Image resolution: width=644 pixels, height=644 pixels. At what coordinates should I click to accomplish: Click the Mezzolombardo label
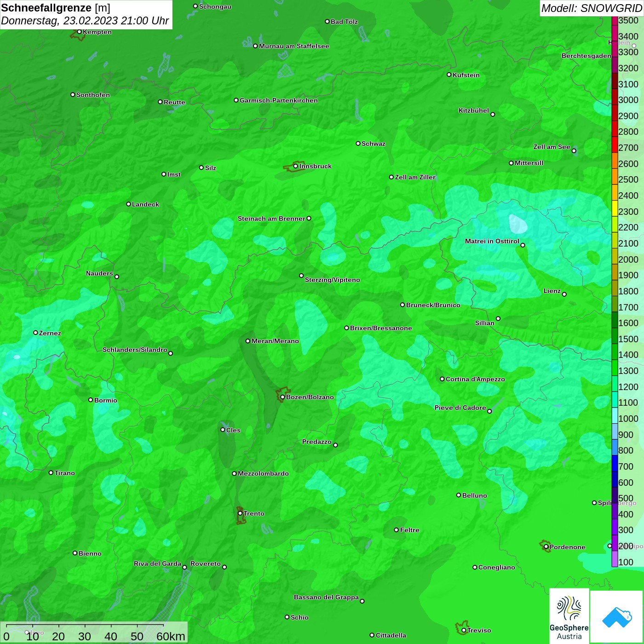coord(263,473)
